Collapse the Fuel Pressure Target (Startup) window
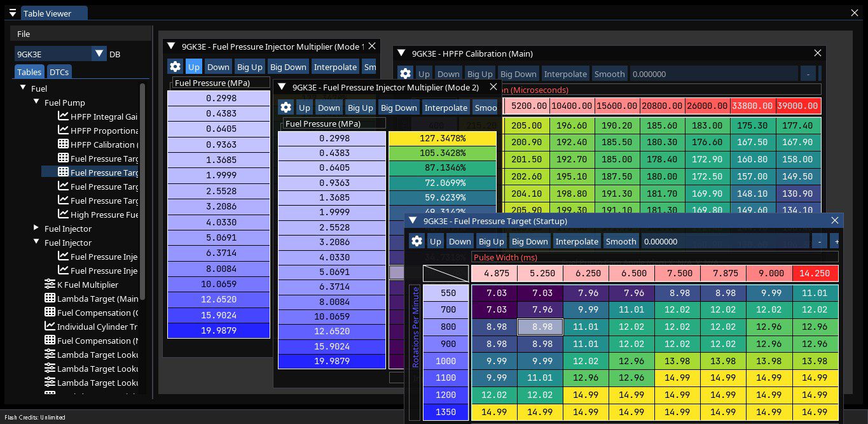This screenshot has width=868, height=424. [413, 221]
